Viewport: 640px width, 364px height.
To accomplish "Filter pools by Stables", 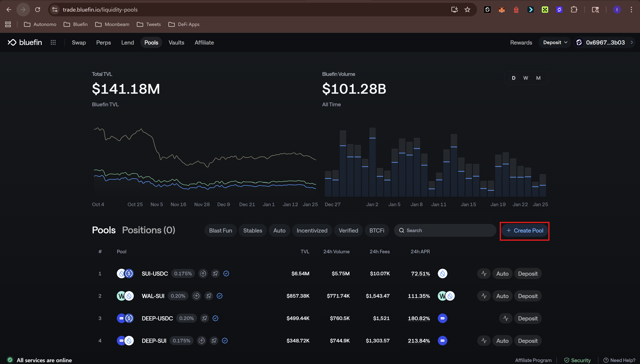I will 252,231.
